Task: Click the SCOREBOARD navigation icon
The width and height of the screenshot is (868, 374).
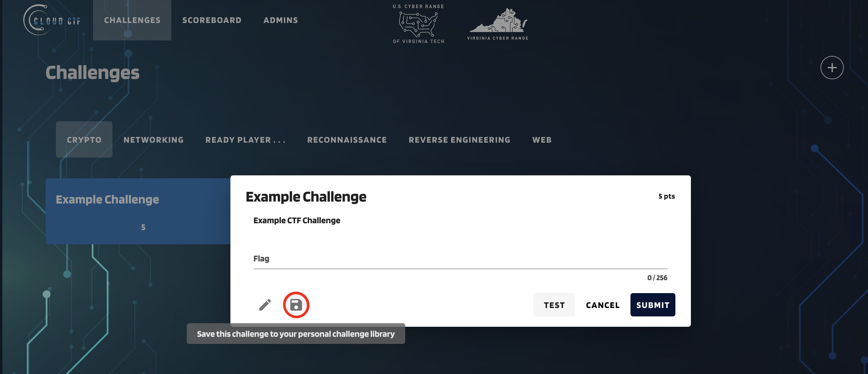Action: (x=212, y=19)
